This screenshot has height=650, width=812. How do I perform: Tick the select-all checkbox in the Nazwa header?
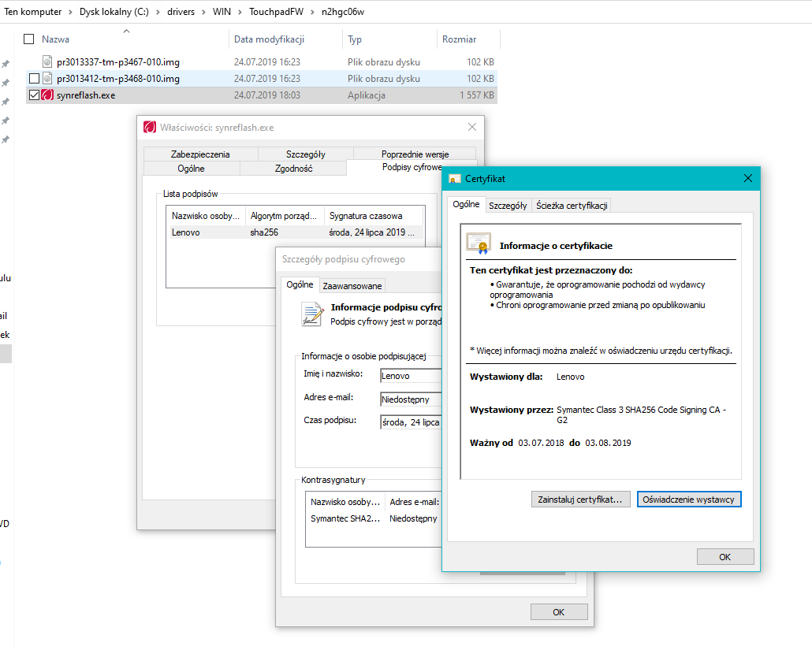pos(29,39)
